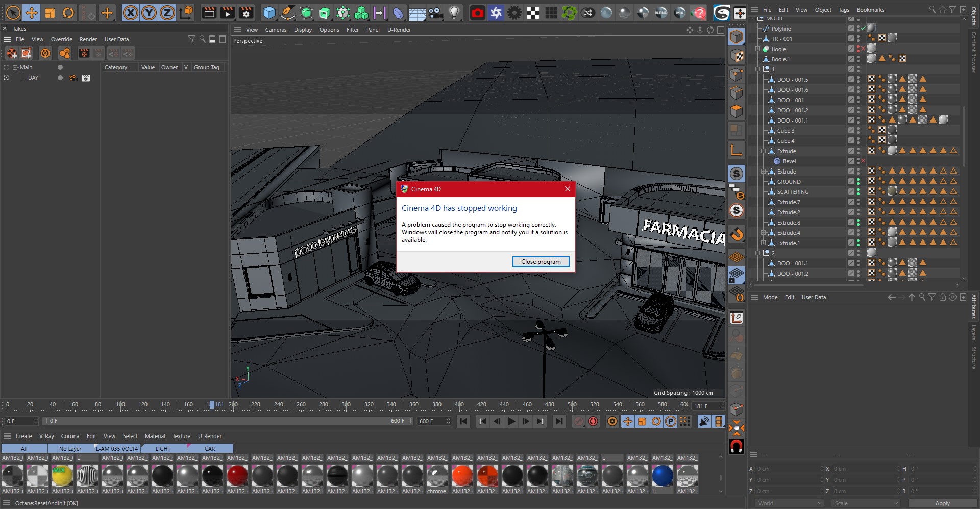Open the World coordinate dropdown

tap(789, 503)
